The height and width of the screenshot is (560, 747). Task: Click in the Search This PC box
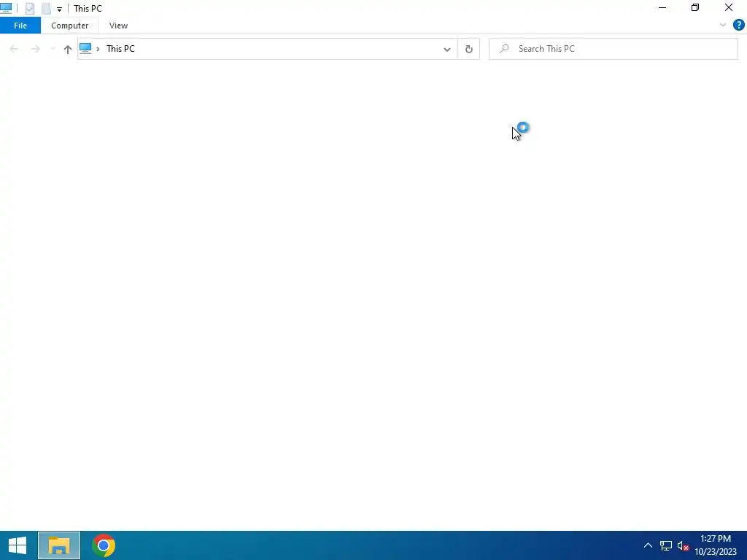point(613,49)
